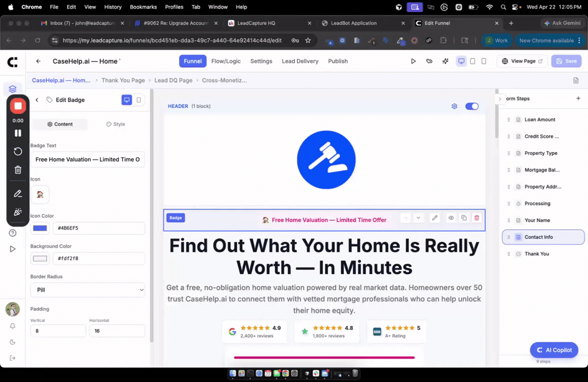This screenshot has width=588, height=382.
Task: Click the Save button
Action: [x=566, y=61]
